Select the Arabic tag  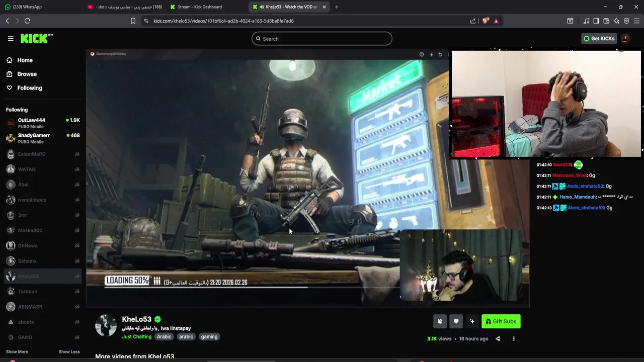point(164,337)
